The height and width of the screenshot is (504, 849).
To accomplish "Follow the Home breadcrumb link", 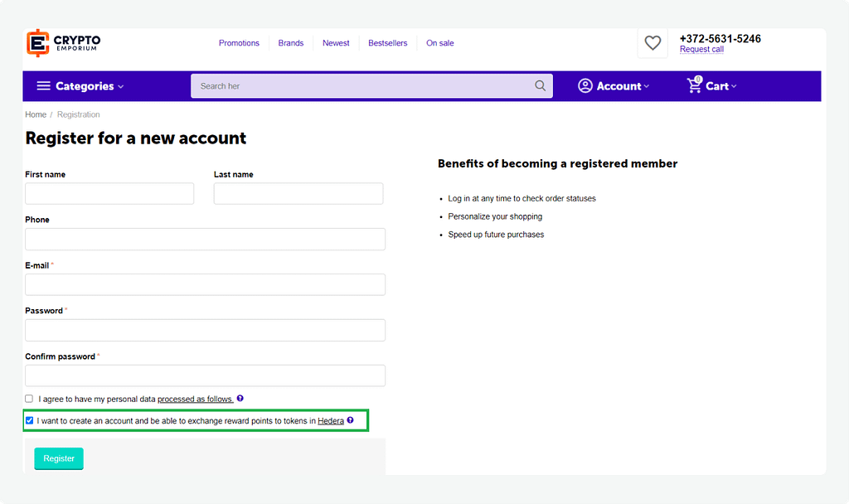I will [x=36, y=114].
